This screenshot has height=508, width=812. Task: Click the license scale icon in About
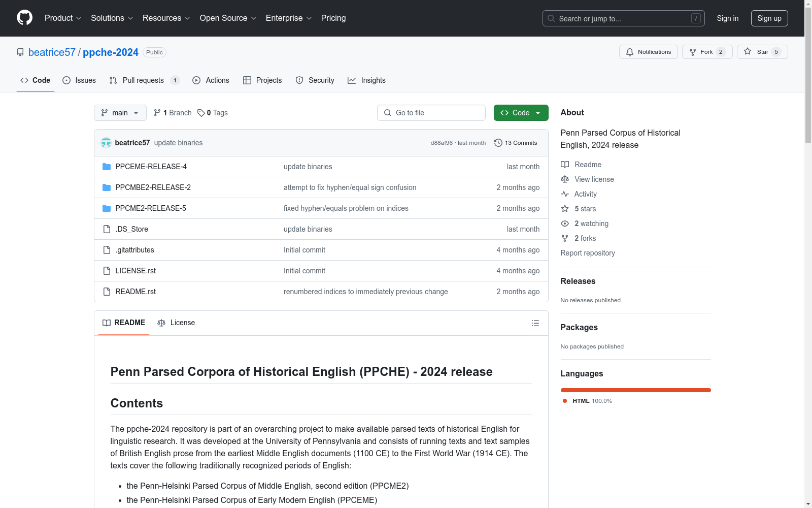(565, 179)
